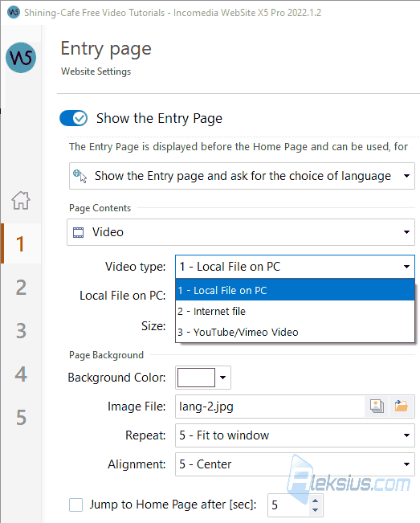This screenshot has height=523, width=420.
Task: Click the Image File text field
Action: 270,407
